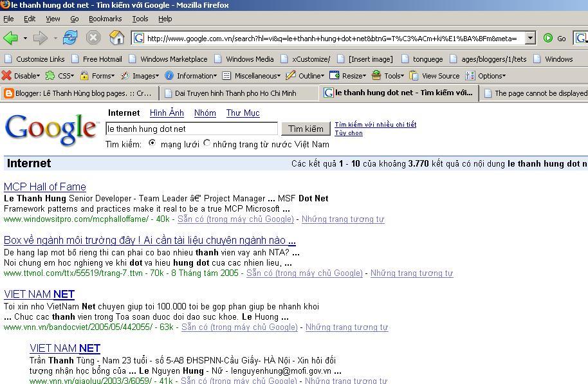Open the Tools menu in the menu bar

pos(140,19)
